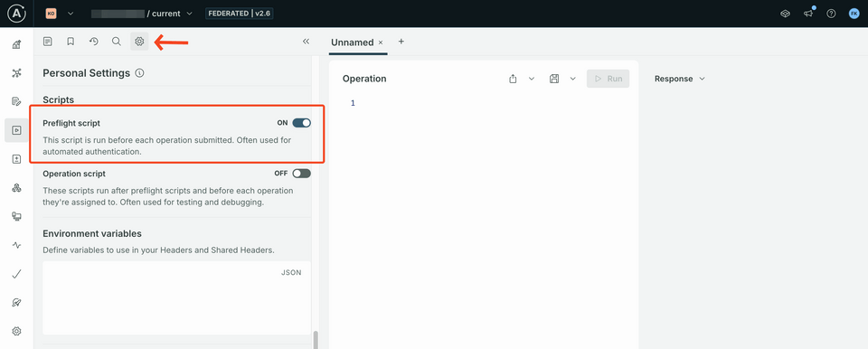The height and width of the screenshot is (349, 868).
Task: Open the FK user avatar menu
Action: pyautogui.click(x=854, y=14)
